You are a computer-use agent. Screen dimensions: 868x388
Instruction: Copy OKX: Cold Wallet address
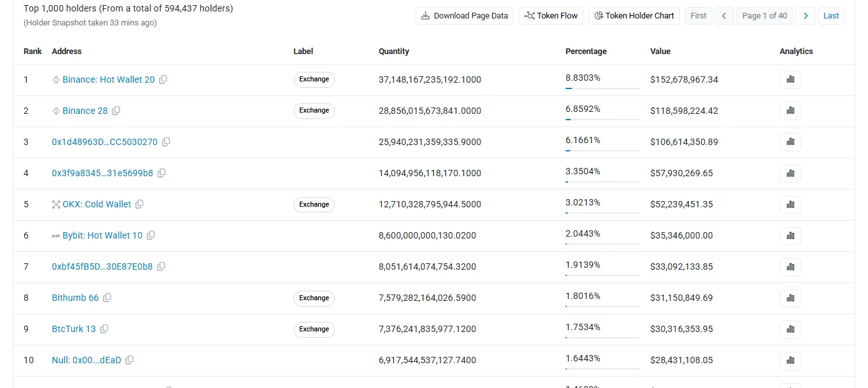coord(140,204)
